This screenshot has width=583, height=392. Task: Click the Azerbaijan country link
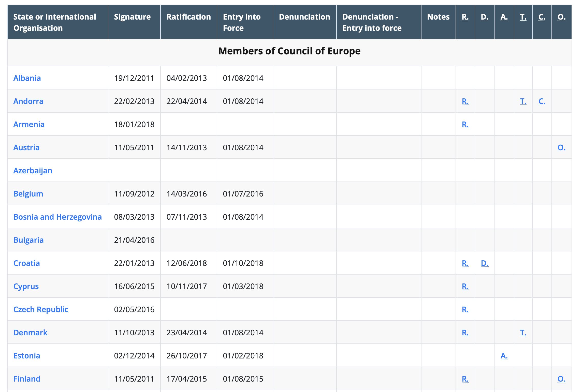(33, 171)
